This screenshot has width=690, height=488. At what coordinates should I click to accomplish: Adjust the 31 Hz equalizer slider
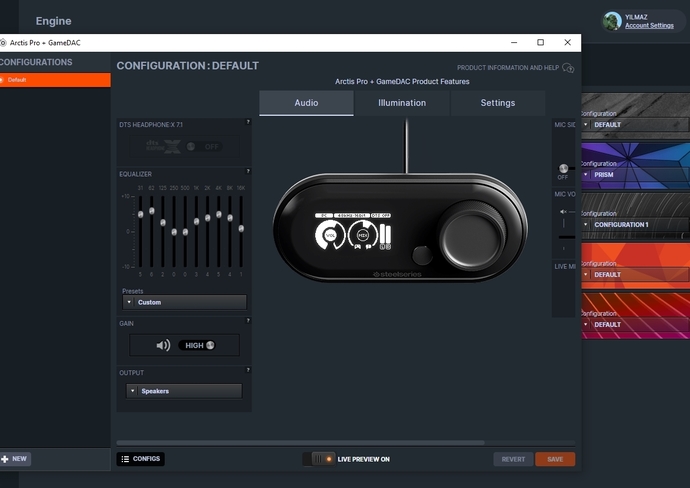[x=140, y=214]
